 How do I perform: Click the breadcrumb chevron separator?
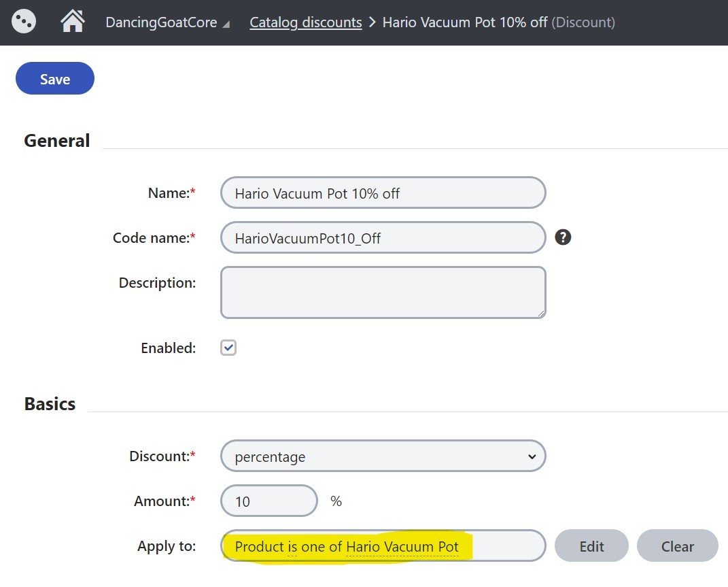click(372, 22)
